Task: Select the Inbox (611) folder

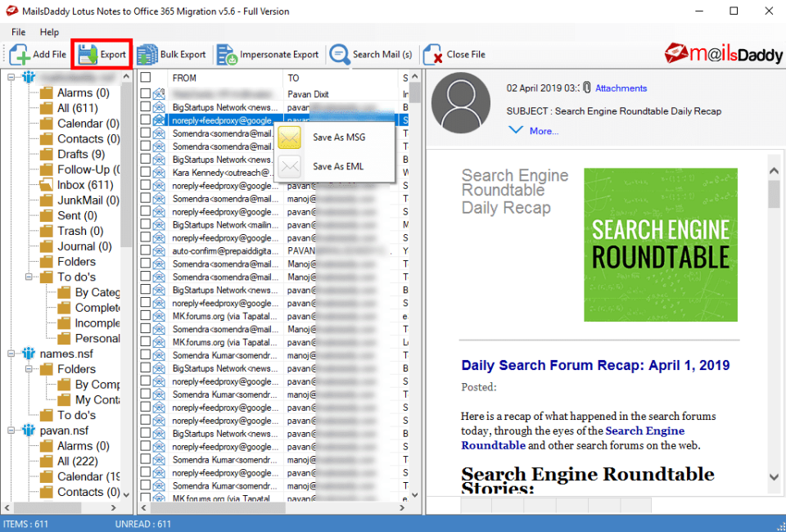Action: coord(85,184)
